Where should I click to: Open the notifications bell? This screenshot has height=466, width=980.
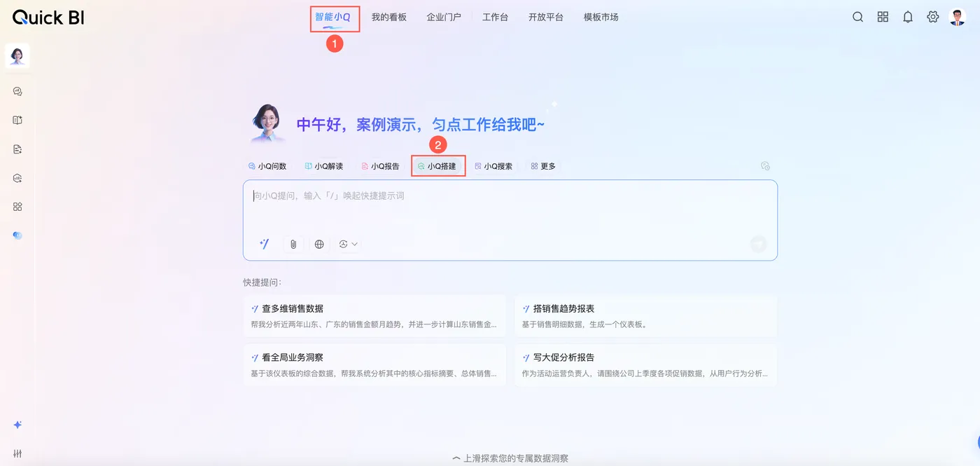(x=908, y=17)
